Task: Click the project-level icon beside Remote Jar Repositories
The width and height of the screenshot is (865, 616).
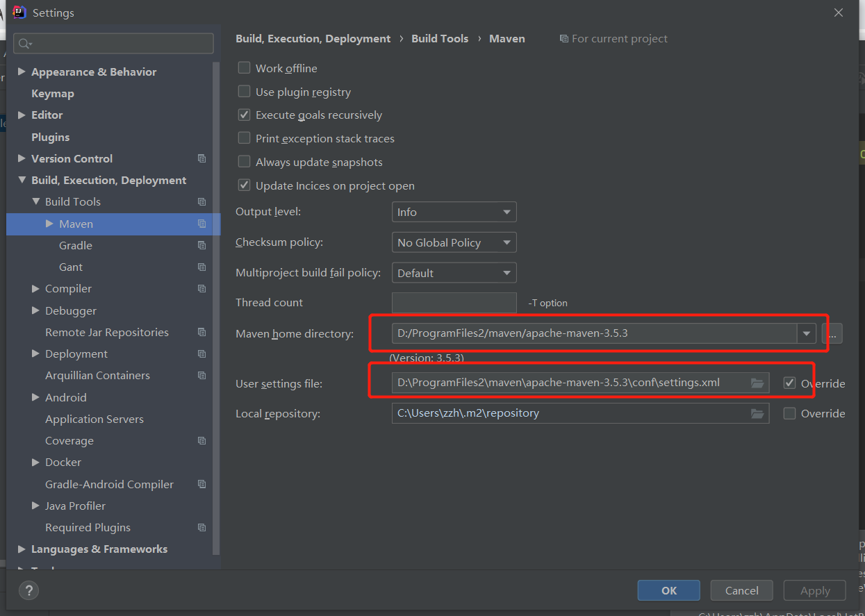Action: tap(201, 332)
